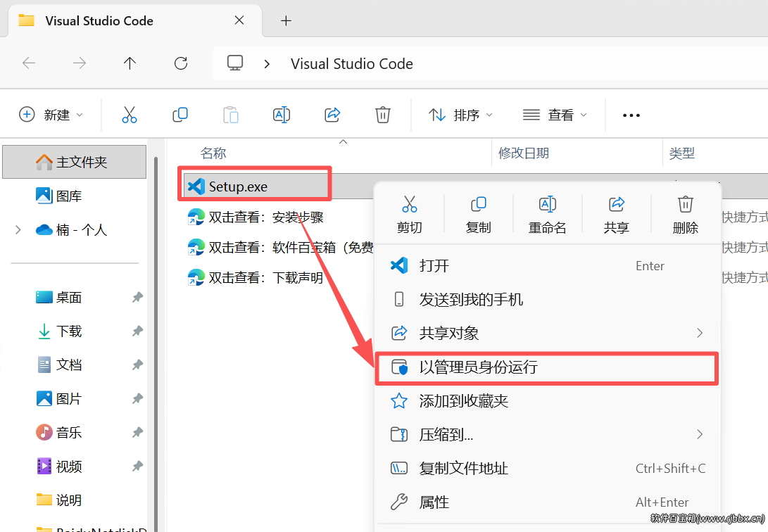The image size is (768, 532).
Task: Unpin 音乐 using its pin icon
Action: point(138,432)
